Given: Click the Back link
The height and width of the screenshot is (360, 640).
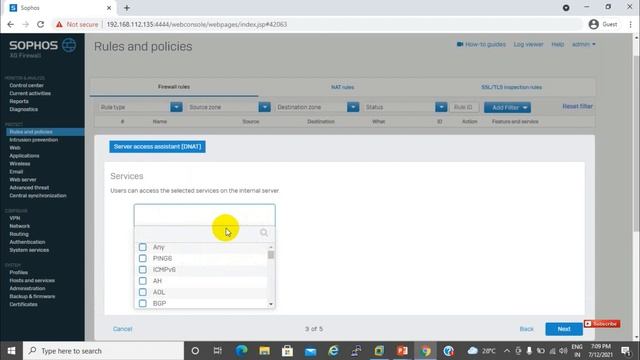Looking at the screenshot, I should coord(527,329).
